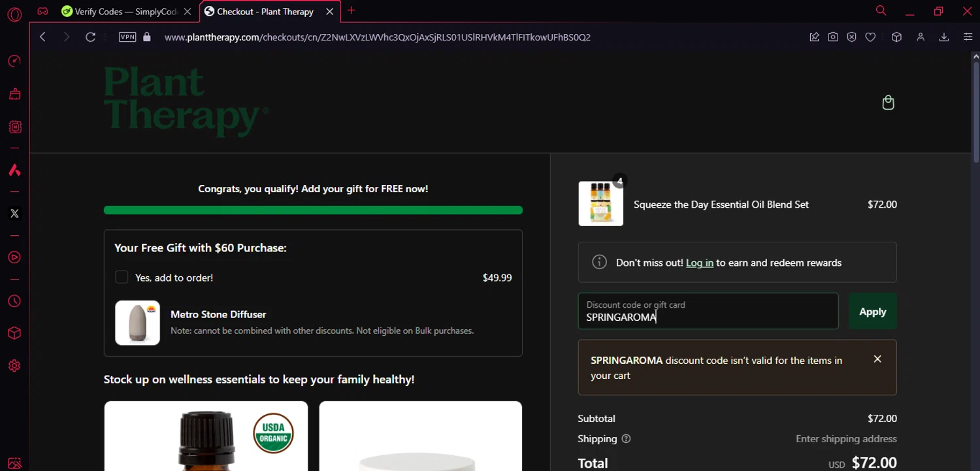Viewport: 980px width, 471px height.
Task: Click the share page icon in the address bar
Action: (x=814, y=37)
